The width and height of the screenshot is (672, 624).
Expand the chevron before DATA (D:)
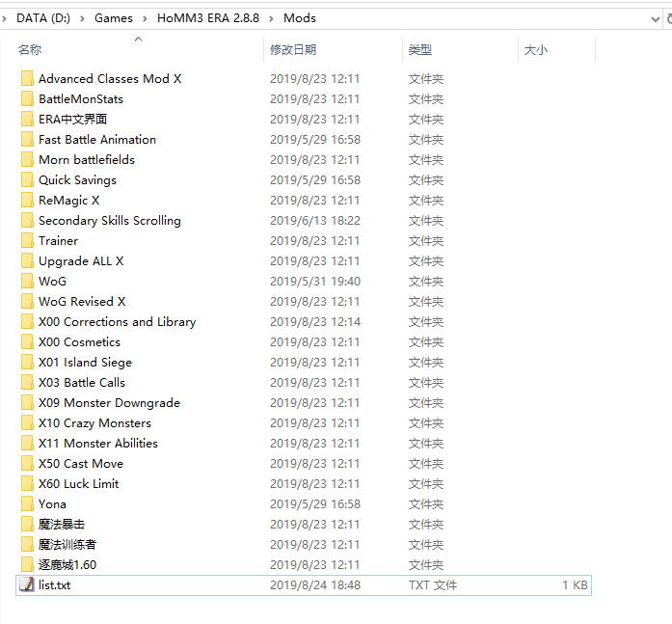4,18
